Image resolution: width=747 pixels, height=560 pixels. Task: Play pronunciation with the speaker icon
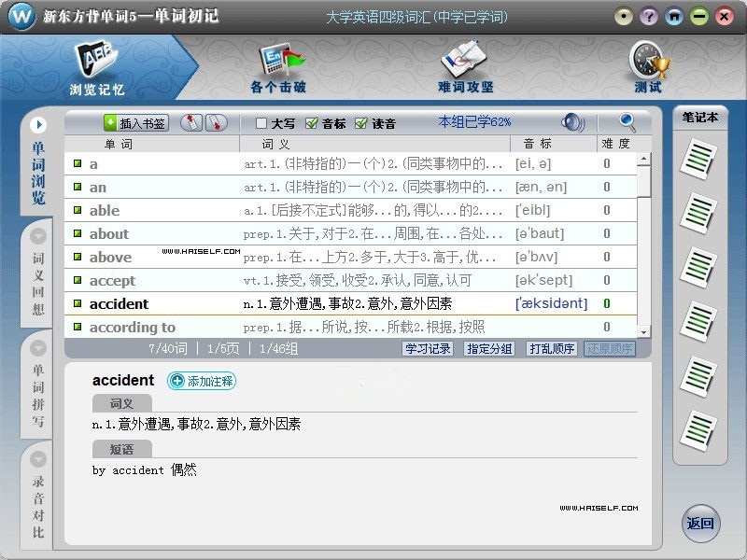coord(572,123)
